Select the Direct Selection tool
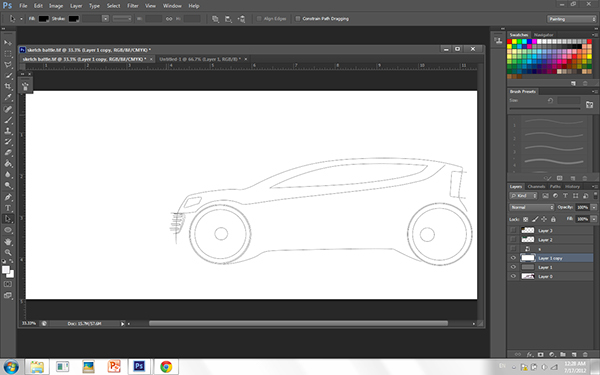Viewport: 600px width, 375px height. [x=8, y=219]
